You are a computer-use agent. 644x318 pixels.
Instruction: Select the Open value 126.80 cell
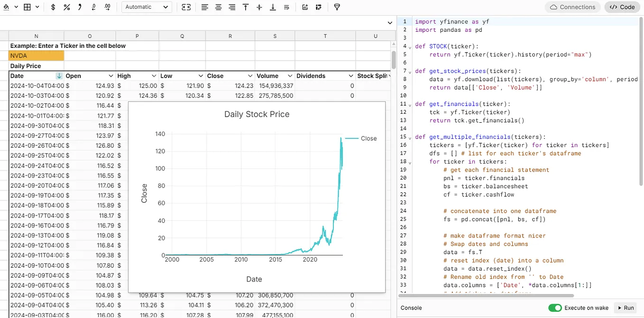click(90, 145)
